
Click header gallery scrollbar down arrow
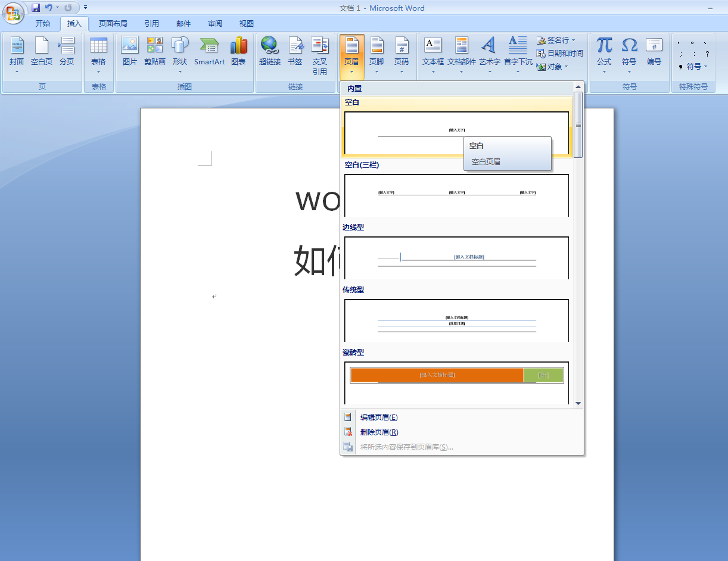pyautogui.click(x=578, y=404)
